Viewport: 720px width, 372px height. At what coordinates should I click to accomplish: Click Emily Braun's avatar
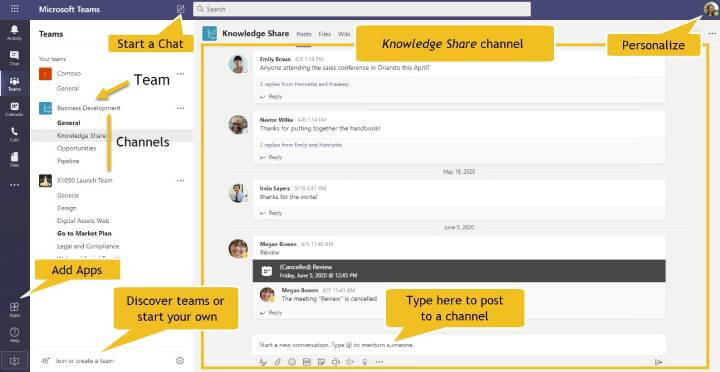(x=238, y=64)
